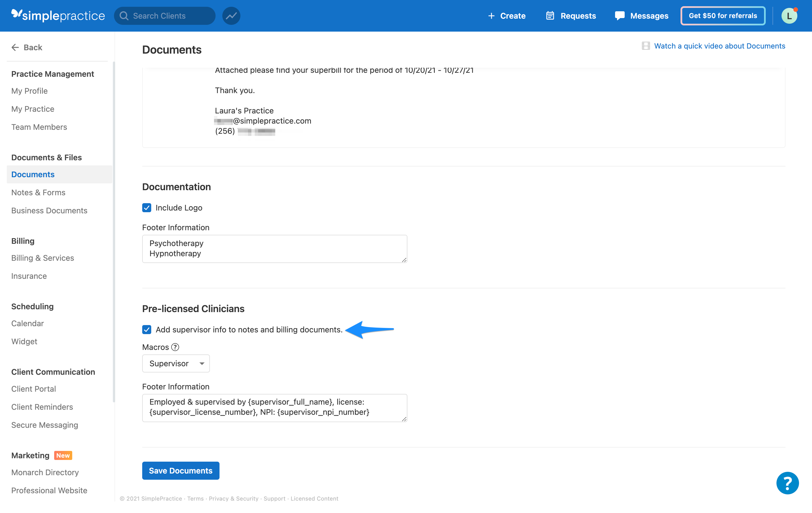
Task: Open the Supervisor macros dropdown
Action: coord(176,363)
